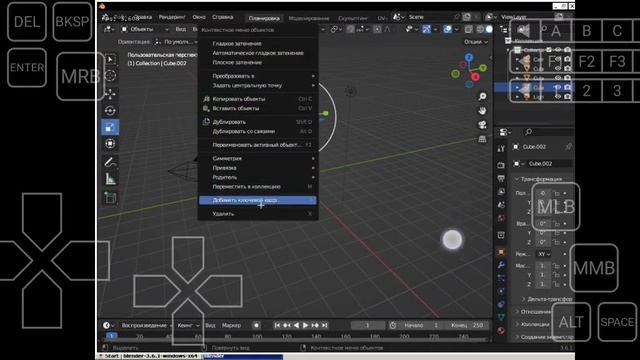Viewport: 640px width, 360px height.
Task: Open the Object mode dropdown
Action: click(145, 29)
